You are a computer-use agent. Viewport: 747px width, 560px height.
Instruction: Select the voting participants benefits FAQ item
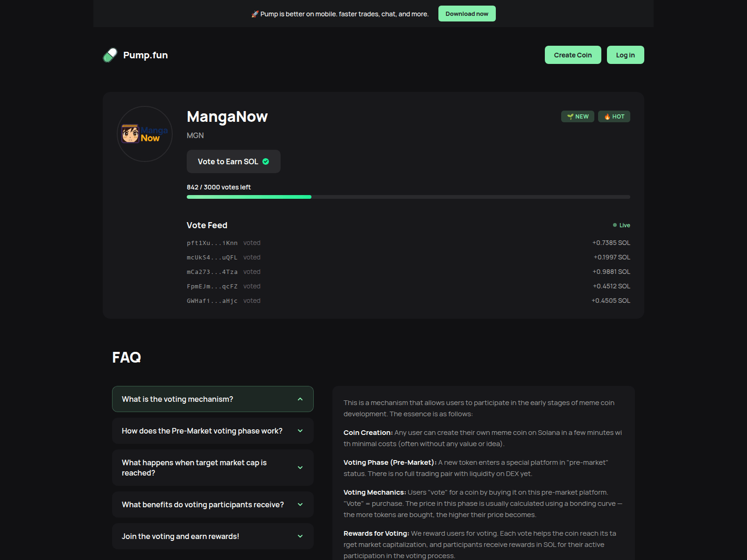coord(212,504)
